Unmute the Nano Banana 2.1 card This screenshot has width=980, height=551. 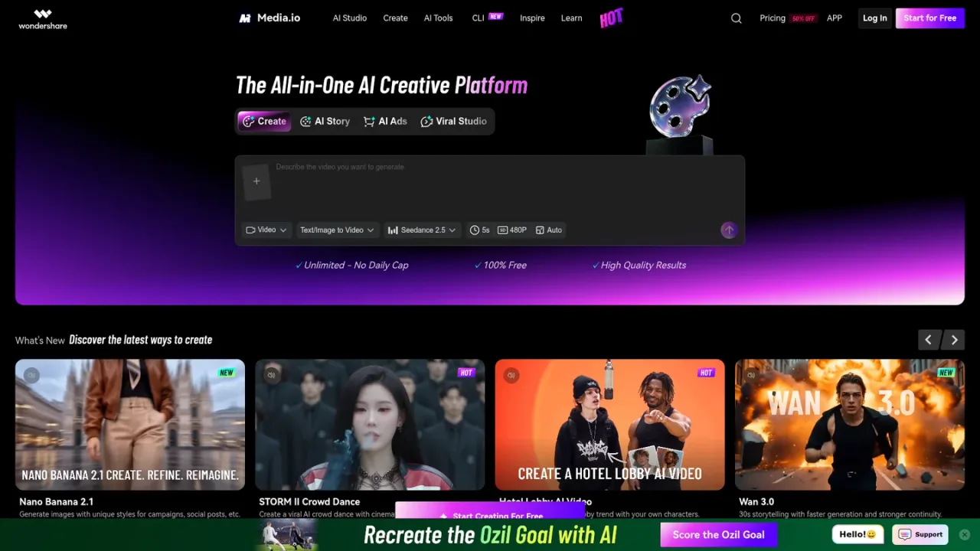[31, 375]
